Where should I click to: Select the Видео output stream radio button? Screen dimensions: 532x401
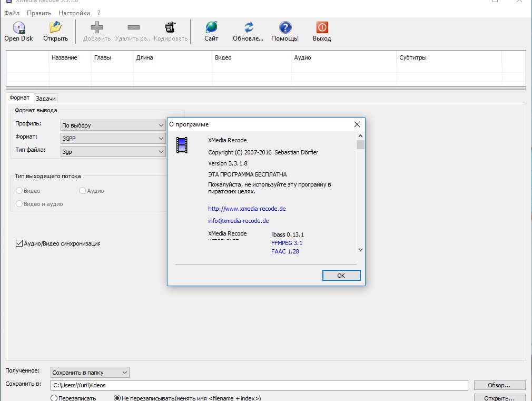19,191
